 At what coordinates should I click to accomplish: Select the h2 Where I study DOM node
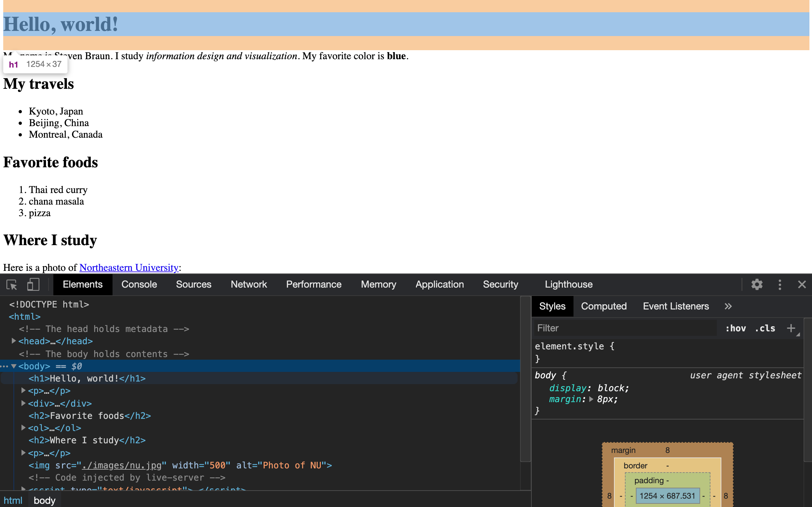tap(87, 440)
